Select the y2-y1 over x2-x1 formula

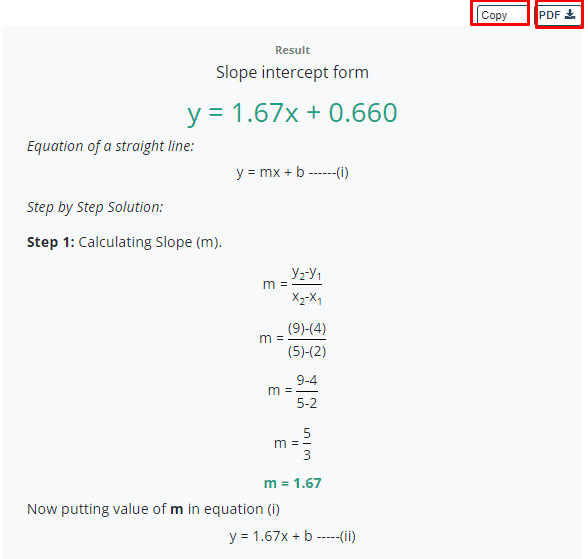(292, 285)
